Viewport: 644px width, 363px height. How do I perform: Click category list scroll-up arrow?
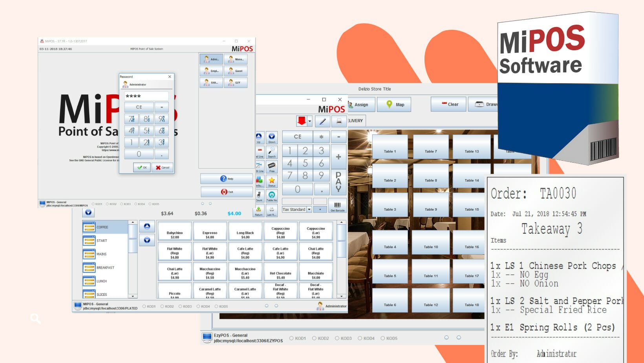click(133, 222)
